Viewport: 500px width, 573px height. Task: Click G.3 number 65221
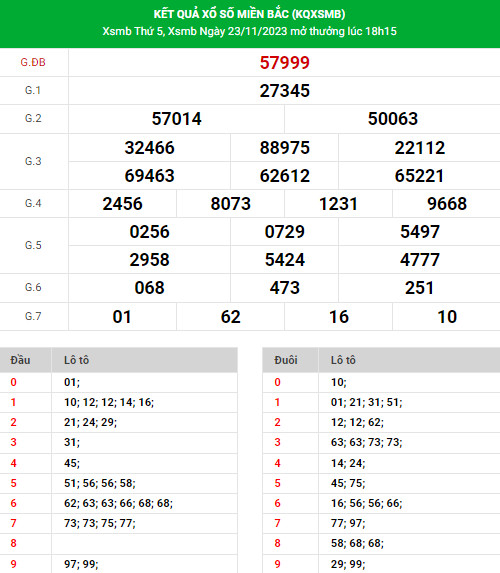click(x=419, y=176)
